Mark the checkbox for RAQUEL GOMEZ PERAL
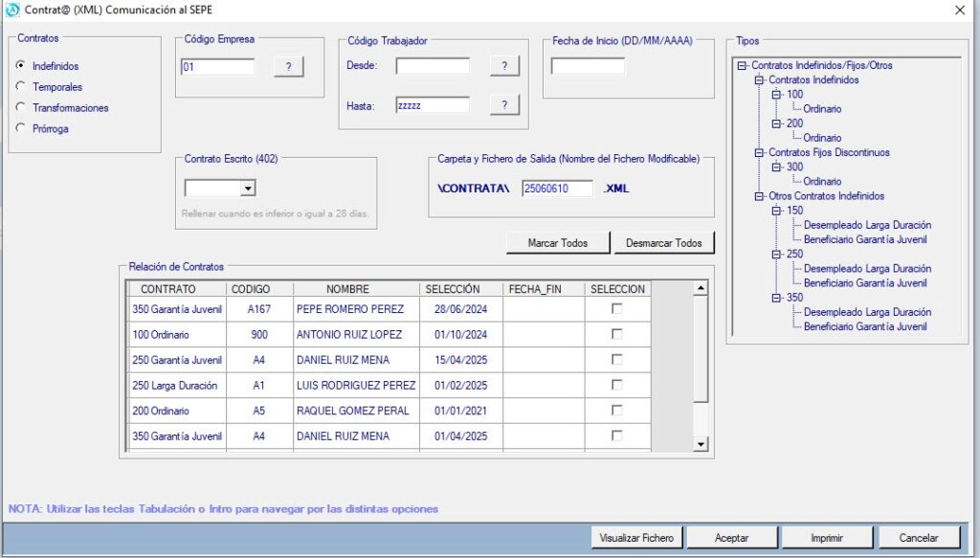Screen dimensions: 980x558 pos(617,411)
